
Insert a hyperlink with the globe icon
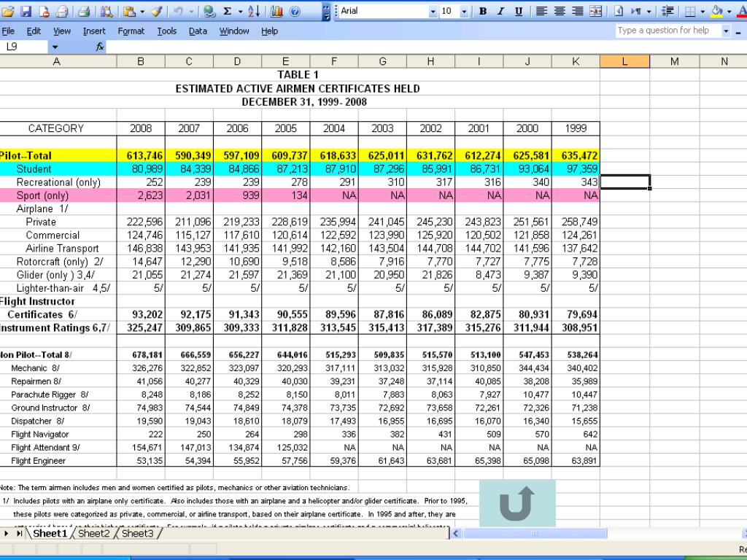click(x=209, y=11)
